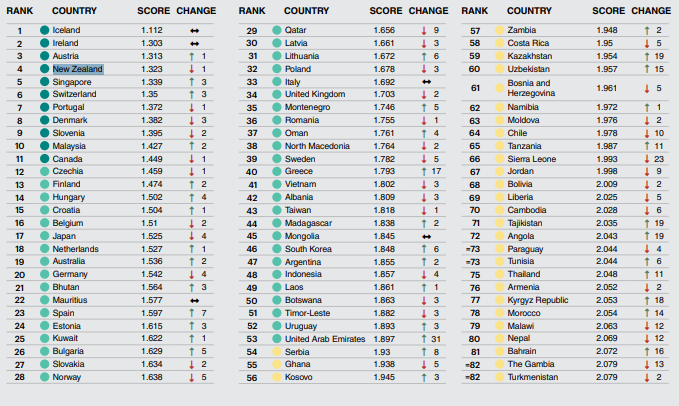Image resolution: width=679 pixels, height=406 pixels.
Task: Click the Bhutan country name
Action: [x=66, y=287]
